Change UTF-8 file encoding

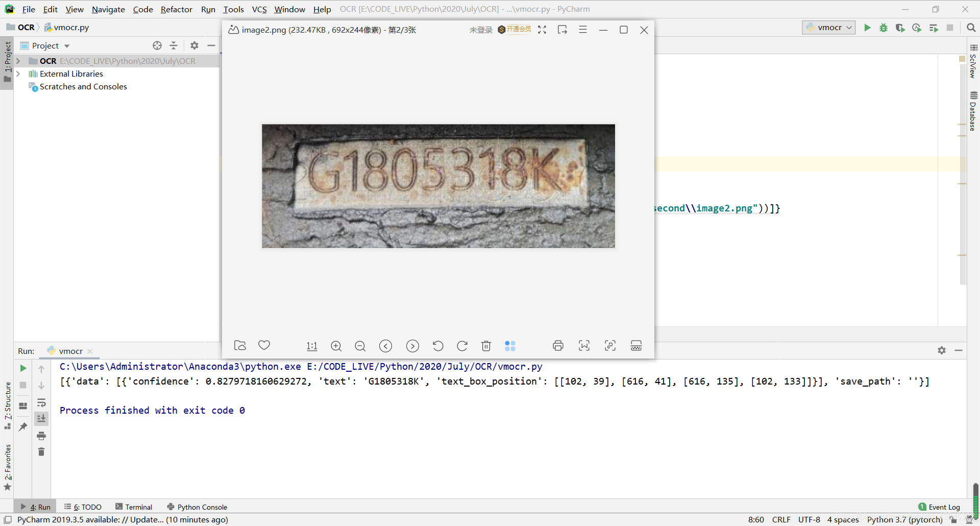coord(809,520)
